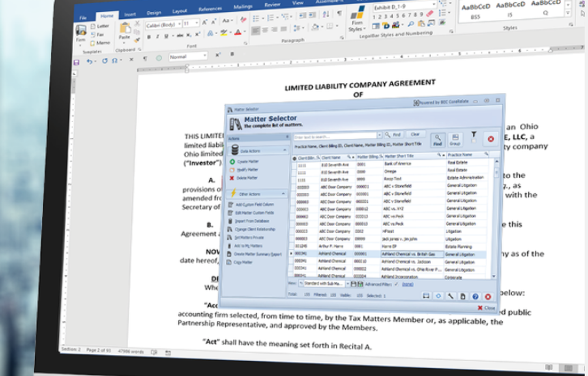Click the red X cancel icon beside Group
This screenshot has width=588, height=376.
click(x=490, y=139)
